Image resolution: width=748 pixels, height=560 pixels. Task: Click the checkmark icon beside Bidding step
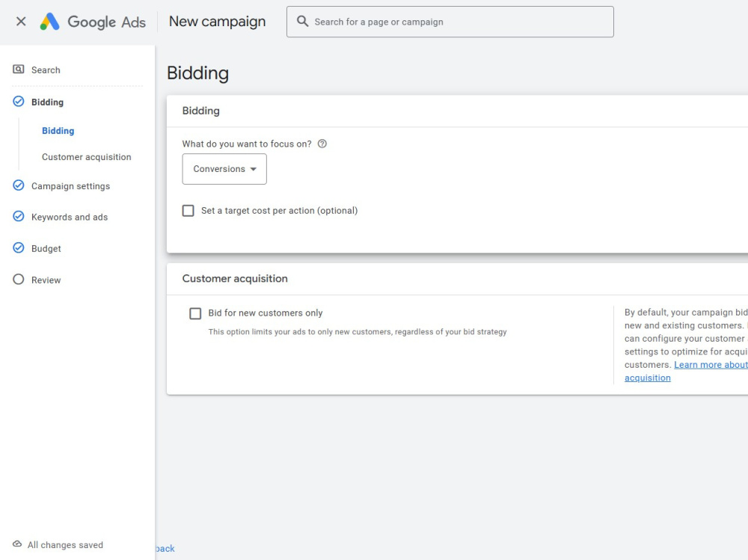18,102
